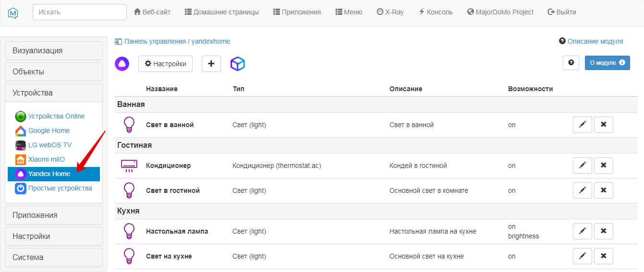Open the Консоль top menu item
644x272 pixels.
pos(436,12)
